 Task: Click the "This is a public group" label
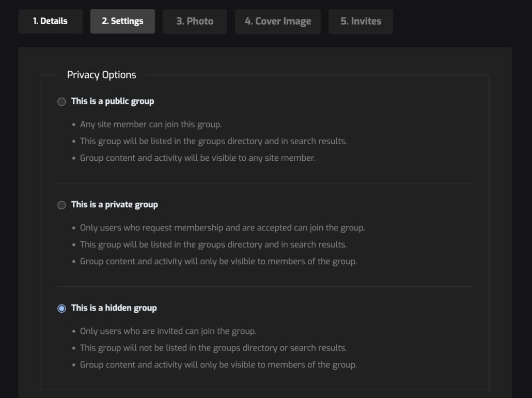(113, 101)
